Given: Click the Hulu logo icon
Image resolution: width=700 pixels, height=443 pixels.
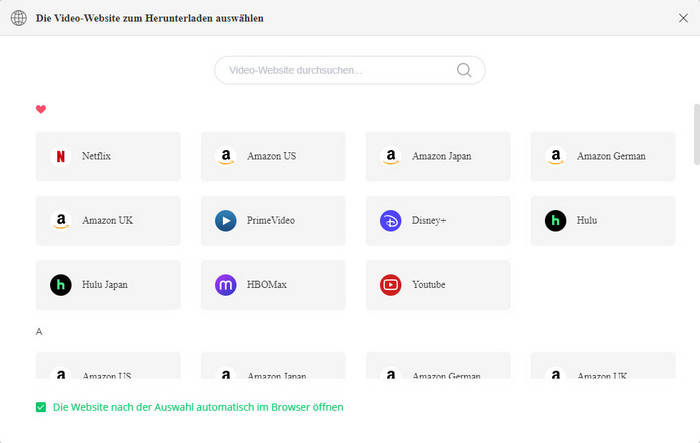Looking at the screenshot, I should [x=556, y=221].
